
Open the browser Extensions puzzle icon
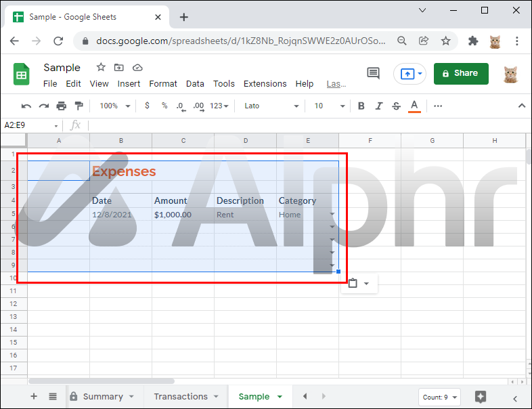(473, 41)
